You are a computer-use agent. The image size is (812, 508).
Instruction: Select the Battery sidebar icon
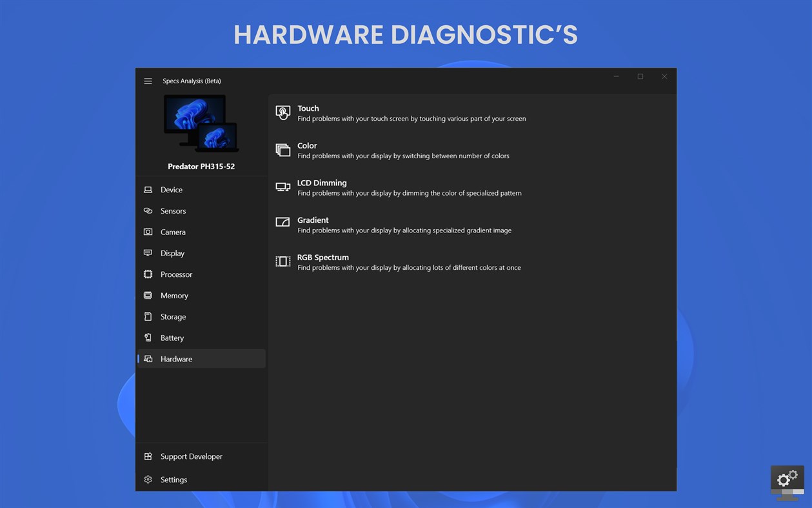(x=148, y=338)
